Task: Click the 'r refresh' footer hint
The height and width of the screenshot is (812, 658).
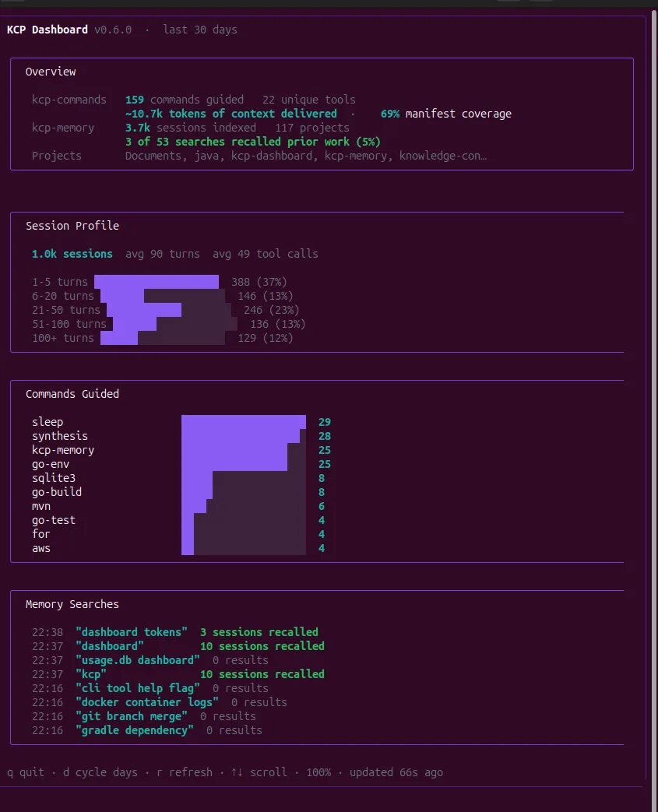Action: point(185,772)
